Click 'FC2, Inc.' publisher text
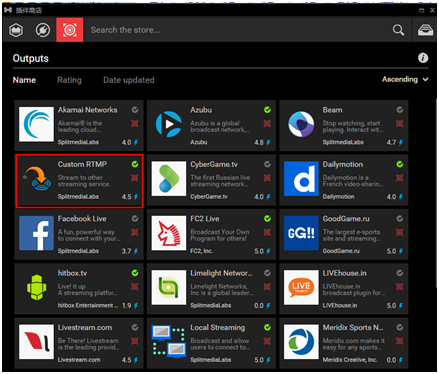Image resolution: width=439 pixels, height=374 pixels. 201,251
